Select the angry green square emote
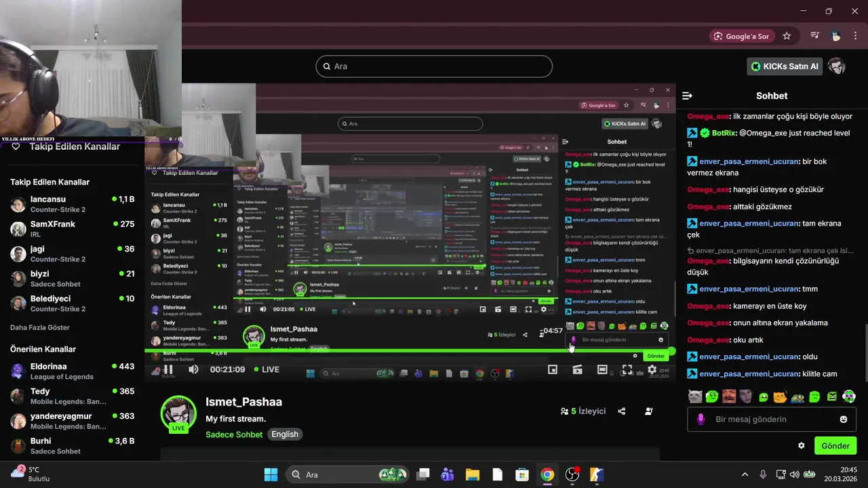Viewport: 868px width, 488px height. pos(832,396)
